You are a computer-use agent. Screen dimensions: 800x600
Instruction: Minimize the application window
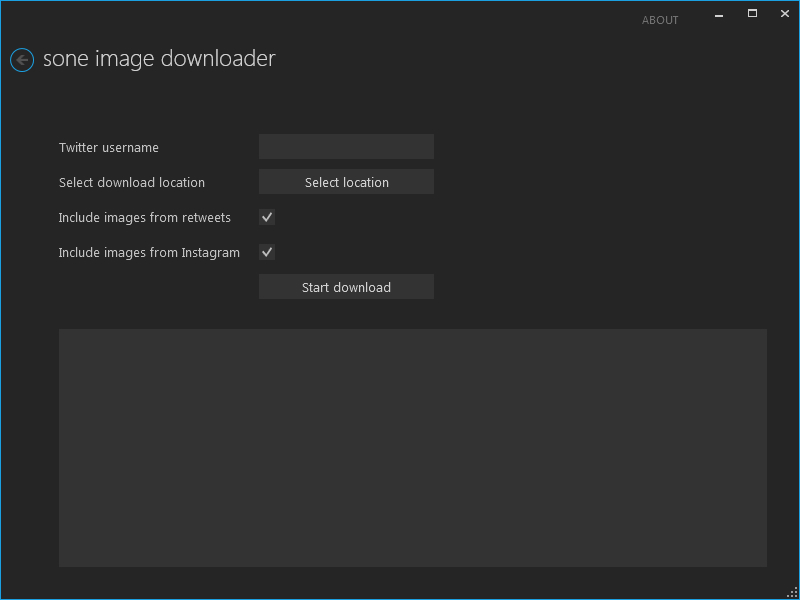pyautogui.click(x=718, y=14)
